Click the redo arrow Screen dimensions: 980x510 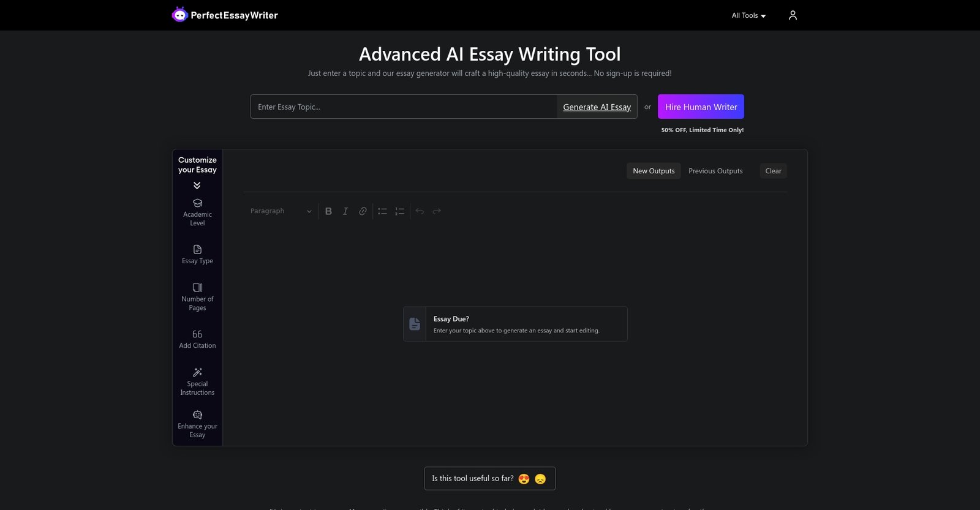click(437, 211)
